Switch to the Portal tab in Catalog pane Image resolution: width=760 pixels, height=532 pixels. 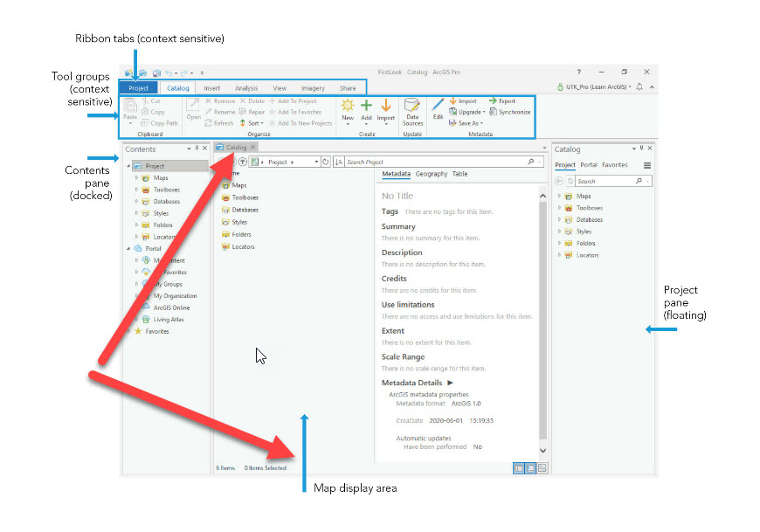(x=589, y=165)
